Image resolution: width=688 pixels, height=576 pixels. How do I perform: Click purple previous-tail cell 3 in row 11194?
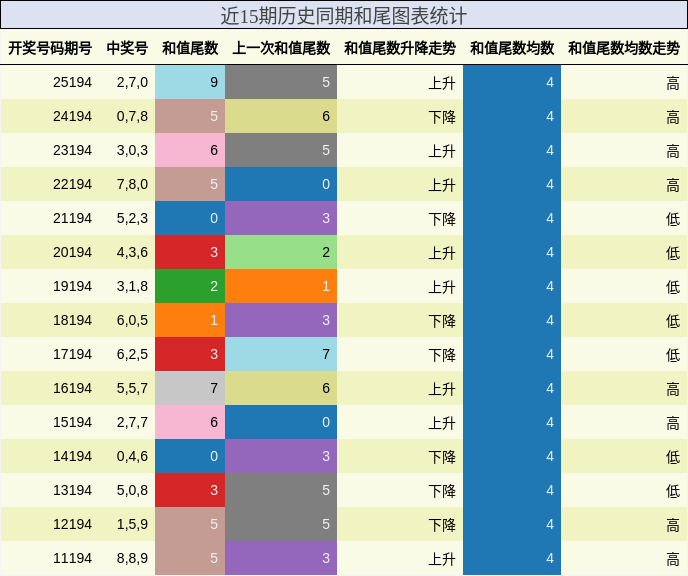[281, 558]
